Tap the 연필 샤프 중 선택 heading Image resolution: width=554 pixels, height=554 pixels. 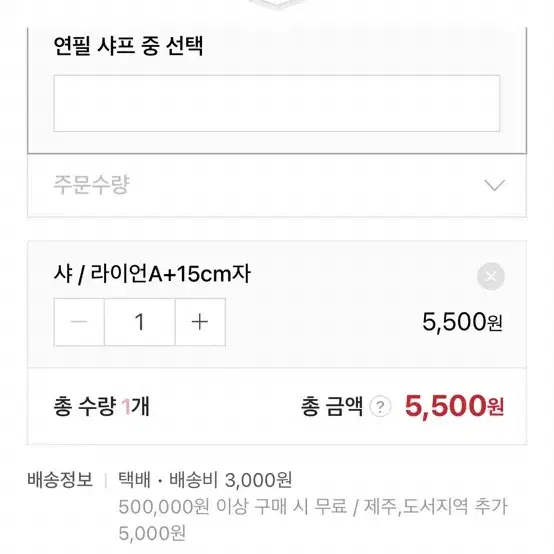pyautogui.click(x=128, y=46)
